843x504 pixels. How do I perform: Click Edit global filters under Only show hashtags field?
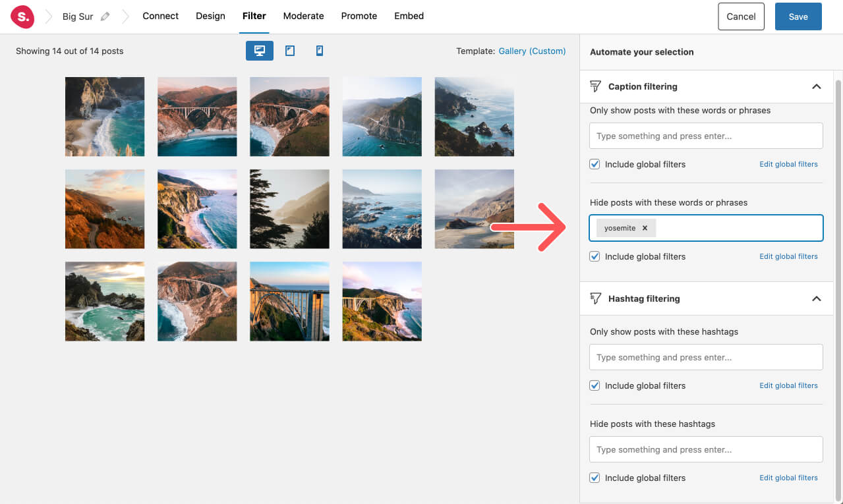(788, 385)
